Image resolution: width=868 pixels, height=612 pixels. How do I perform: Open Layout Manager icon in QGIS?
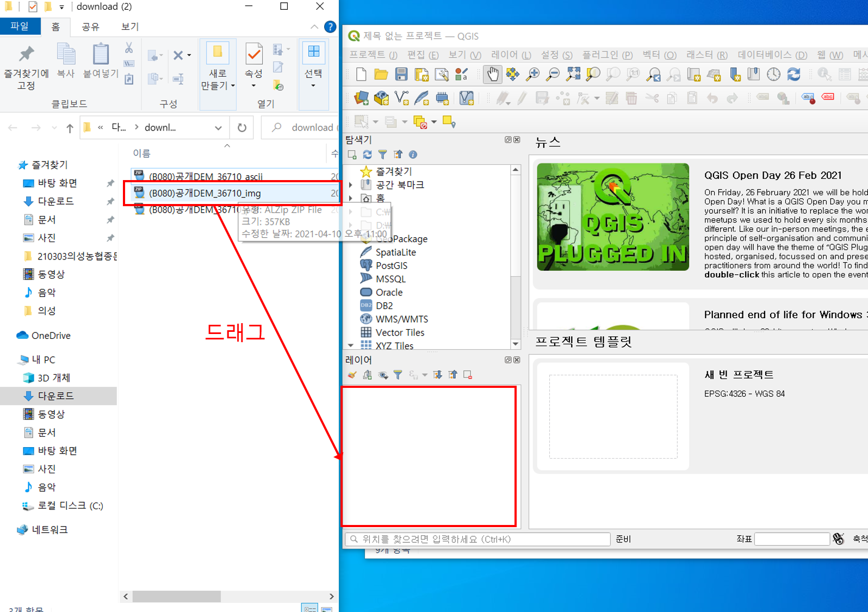442,75
